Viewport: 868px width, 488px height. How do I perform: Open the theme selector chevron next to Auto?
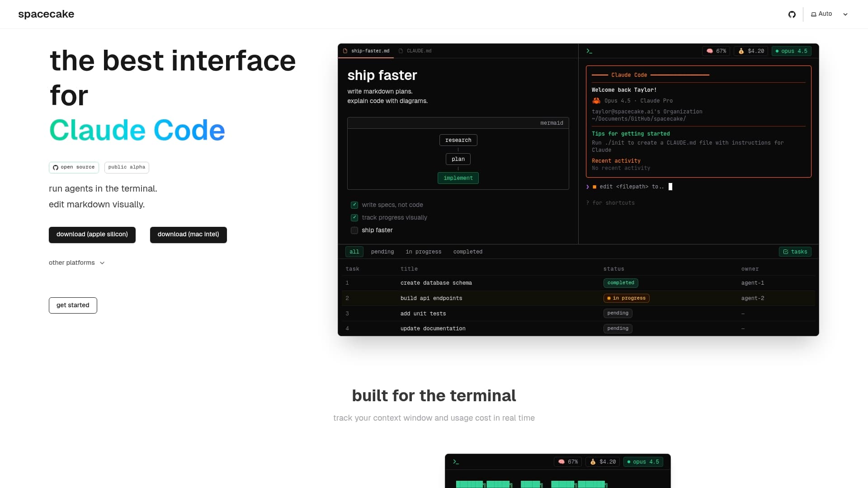846,14
